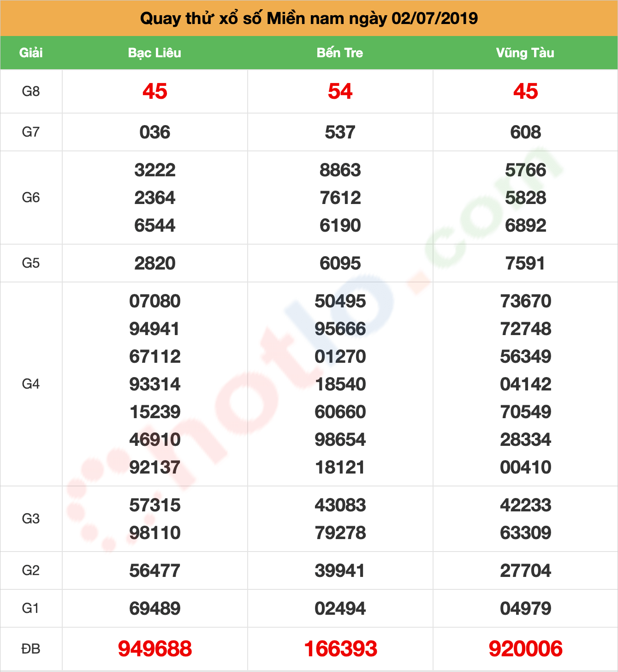Click the G1 row label
618x672 pixels.
point(31,608)
